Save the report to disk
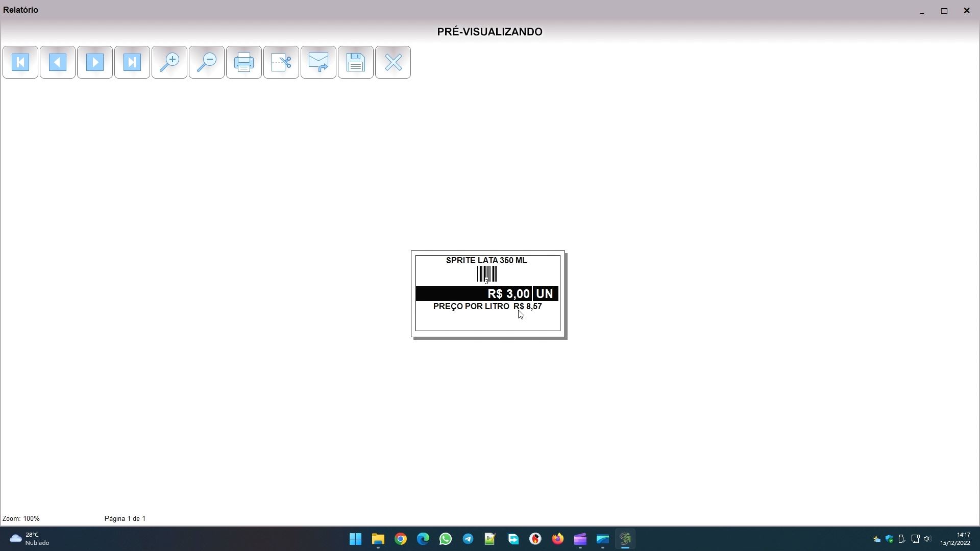 (356, 62)
